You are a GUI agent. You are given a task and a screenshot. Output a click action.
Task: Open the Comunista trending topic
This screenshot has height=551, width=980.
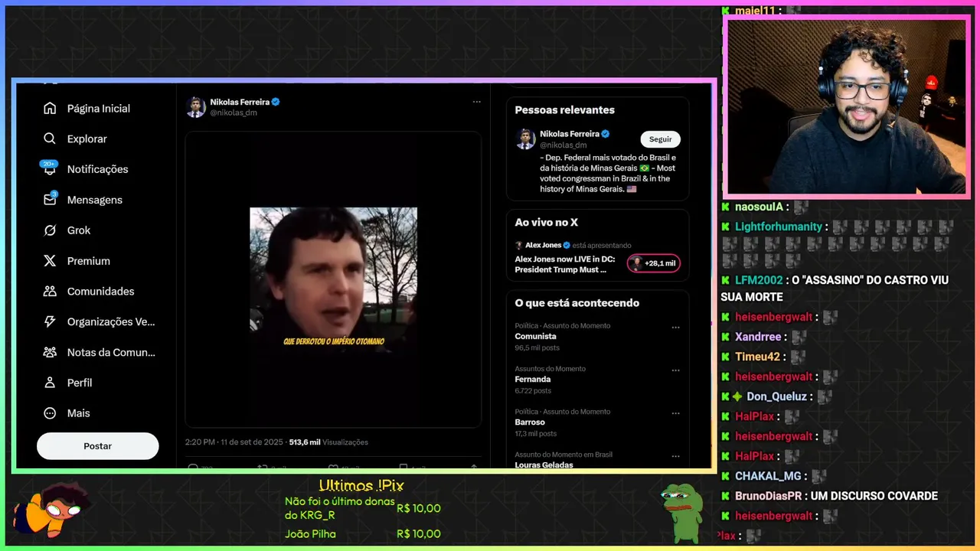535,337
